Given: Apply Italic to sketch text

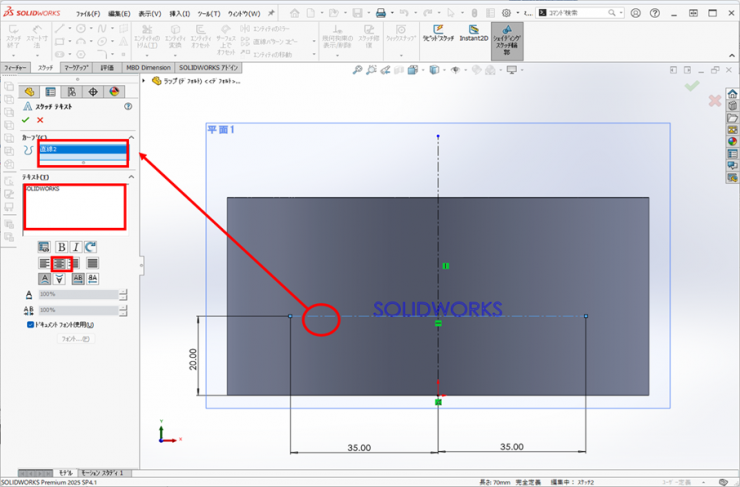Looking at the screenshot, I should [75, 247].
